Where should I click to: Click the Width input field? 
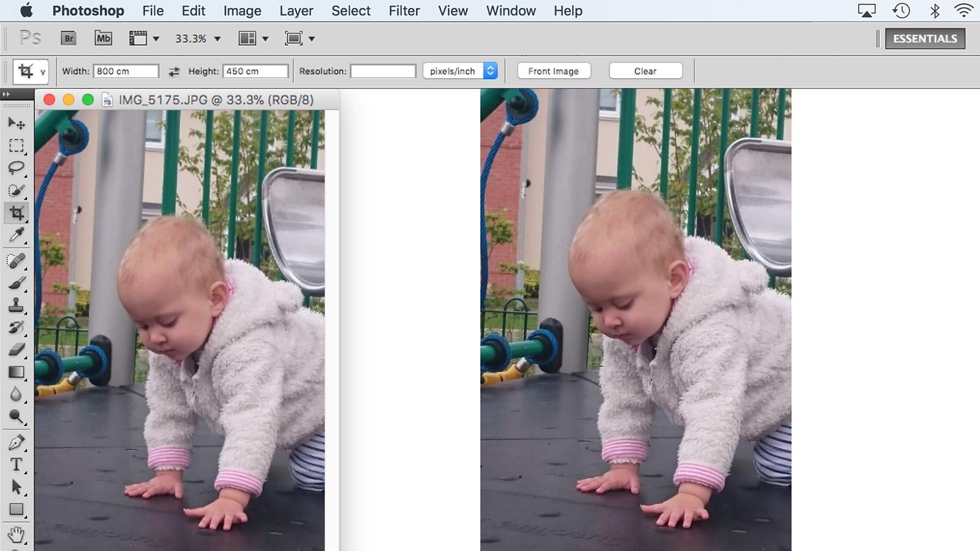pos(126,71)
